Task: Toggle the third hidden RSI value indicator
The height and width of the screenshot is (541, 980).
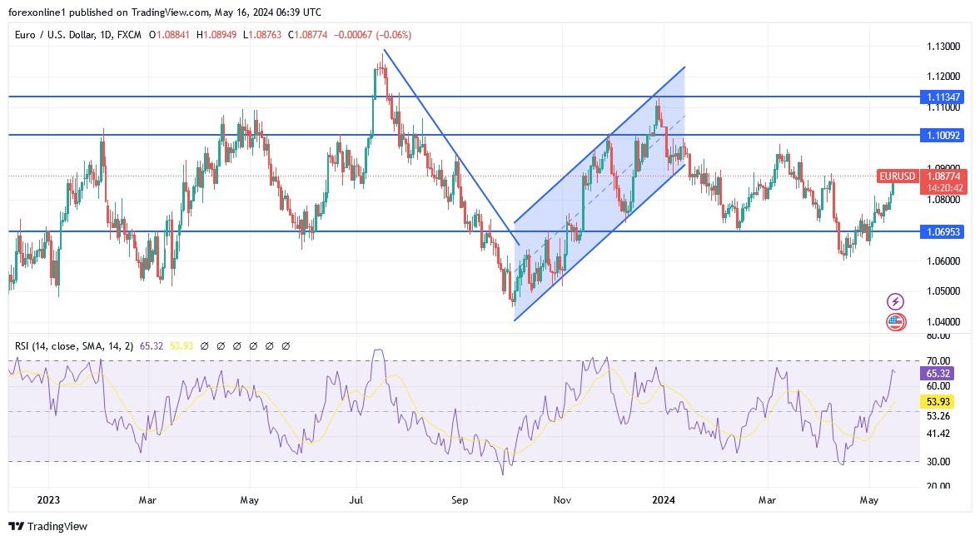Action: 237,345
